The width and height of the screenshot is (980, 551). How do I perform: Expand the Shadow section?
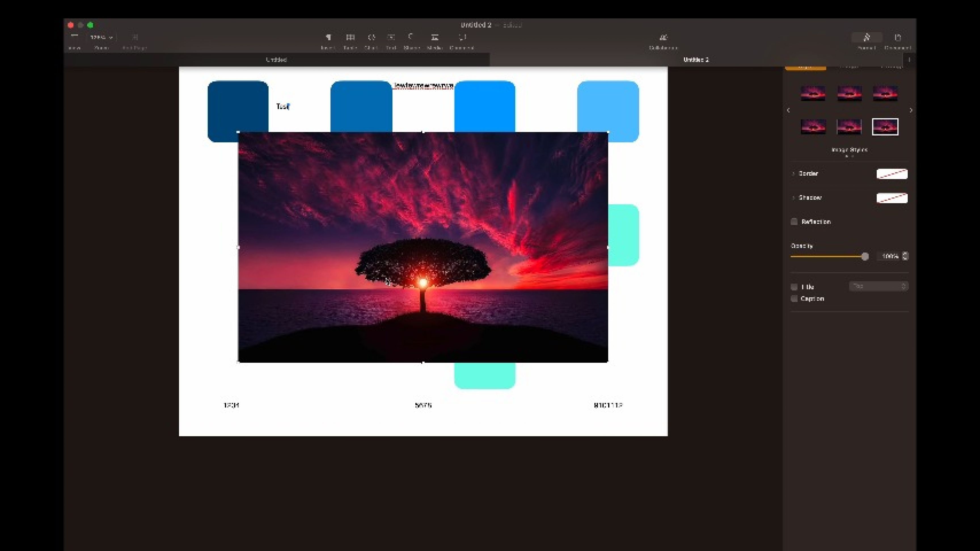point(794,198)
